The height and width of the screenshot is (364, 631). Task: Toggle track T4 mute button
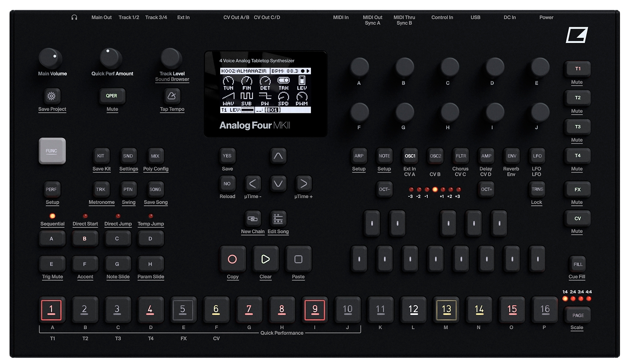577,156
